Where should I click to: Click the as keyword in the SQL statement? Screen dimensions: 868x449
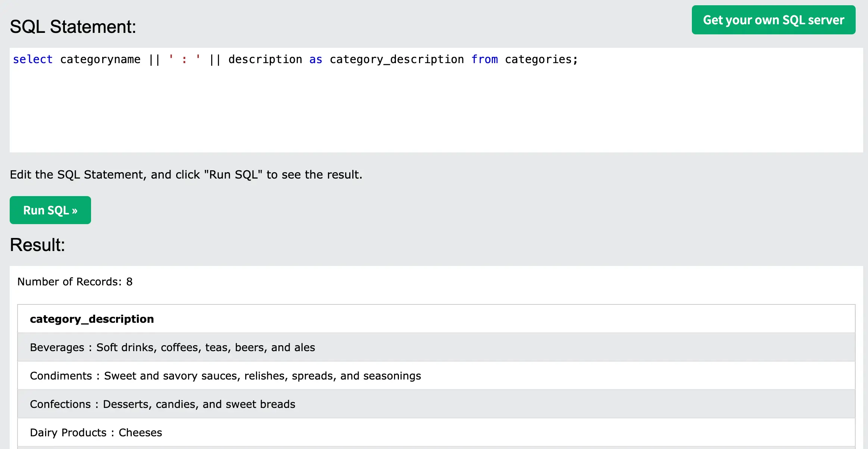[315, 60]
